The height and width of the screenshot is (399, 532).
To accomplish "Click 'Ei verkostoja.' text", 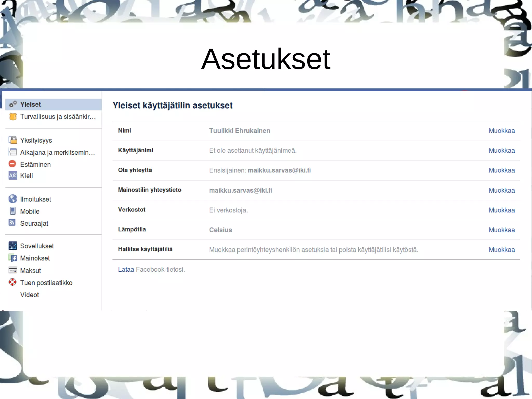I will (228, 210).
